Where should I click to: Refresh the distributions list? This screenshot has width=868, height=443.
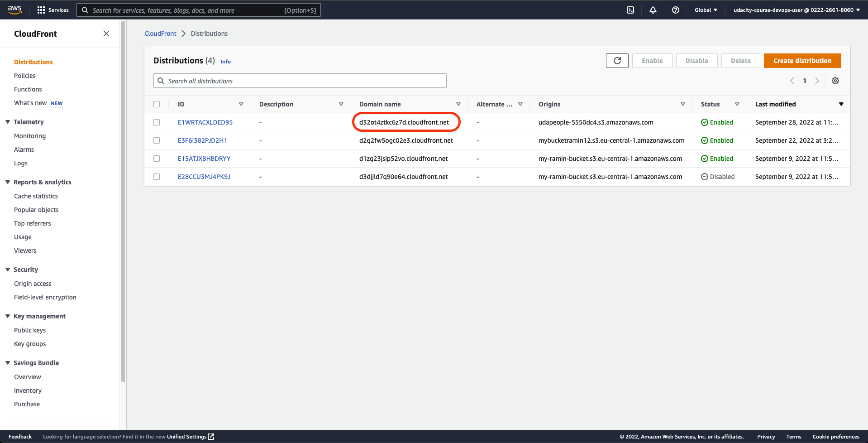click(x=617, y=61)
